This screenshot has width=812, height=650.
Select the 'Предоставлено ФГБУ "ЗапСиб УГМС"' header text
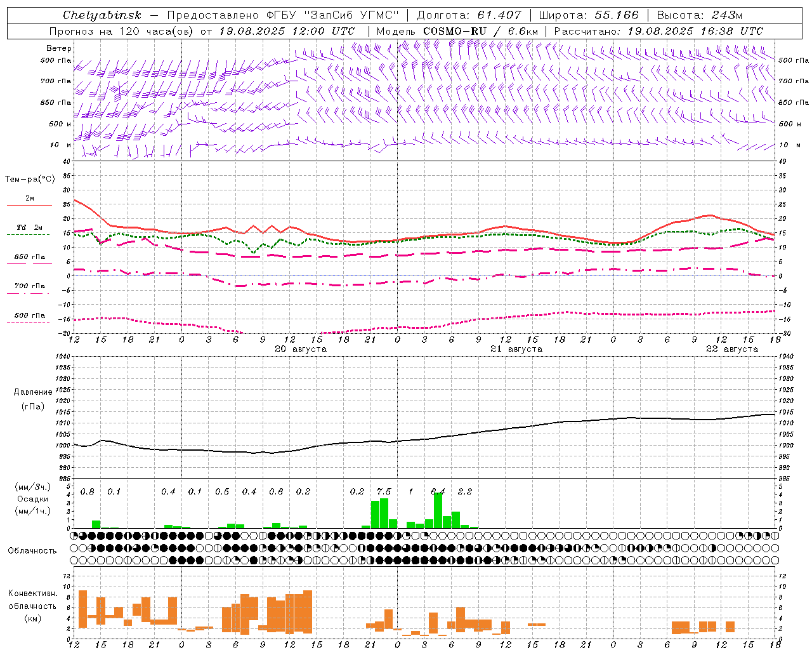click(282, 15)
